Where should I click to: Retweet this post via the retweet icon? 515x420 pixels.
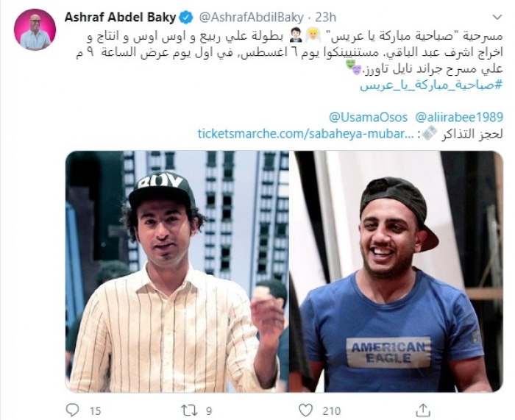point(189,410)
